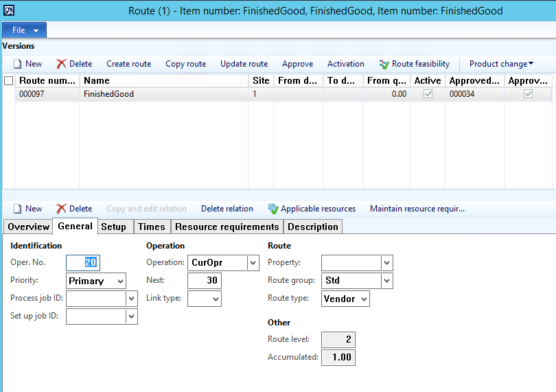Viewport: 556px width, 392px height.
Task: Click the Route feasibility icon
Action: click(x=384, y=64)
